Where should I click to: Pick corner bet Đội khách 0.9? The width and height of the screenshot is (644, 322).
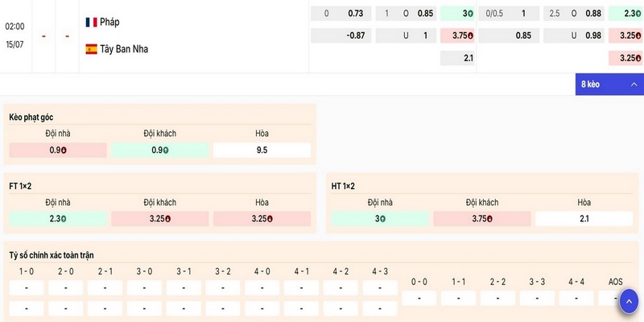coord(159,150)
